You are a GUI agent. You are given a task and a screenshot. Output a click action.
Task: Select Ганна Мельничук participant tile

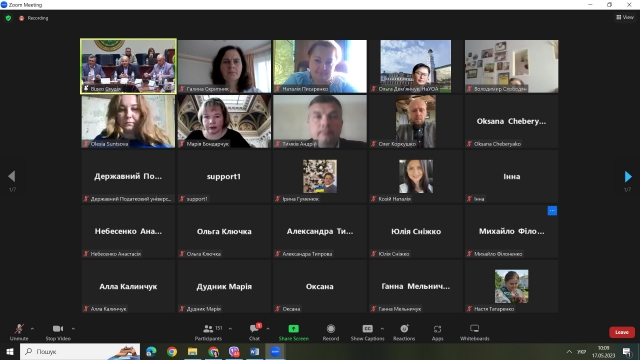416,287
